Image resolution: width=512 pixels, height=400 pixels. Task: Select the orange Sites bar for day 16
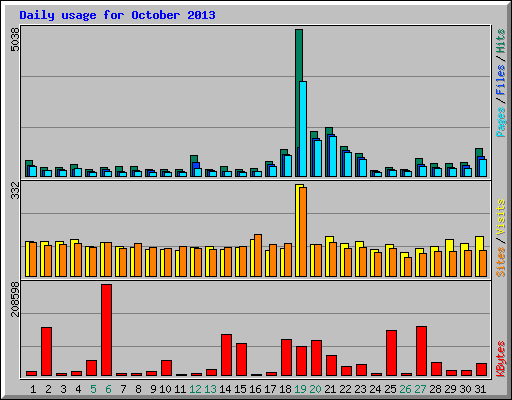tap(258, 255)
